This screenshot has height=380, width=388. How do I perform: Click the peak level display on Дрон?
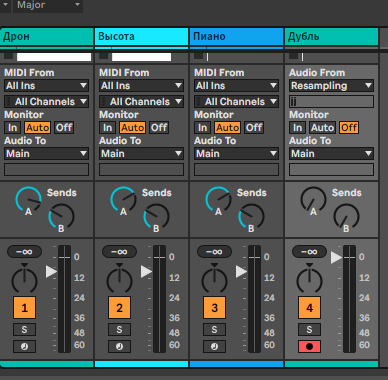coord(24,252)
